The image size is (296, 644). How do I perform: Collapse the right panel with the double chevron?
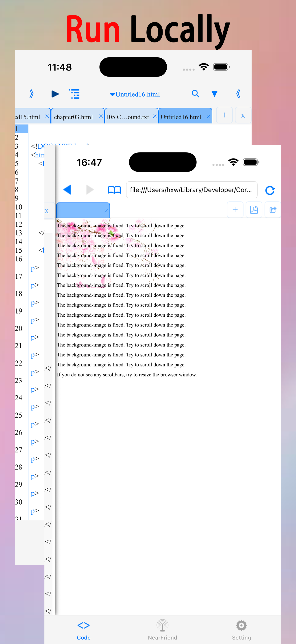click(238, 94)
